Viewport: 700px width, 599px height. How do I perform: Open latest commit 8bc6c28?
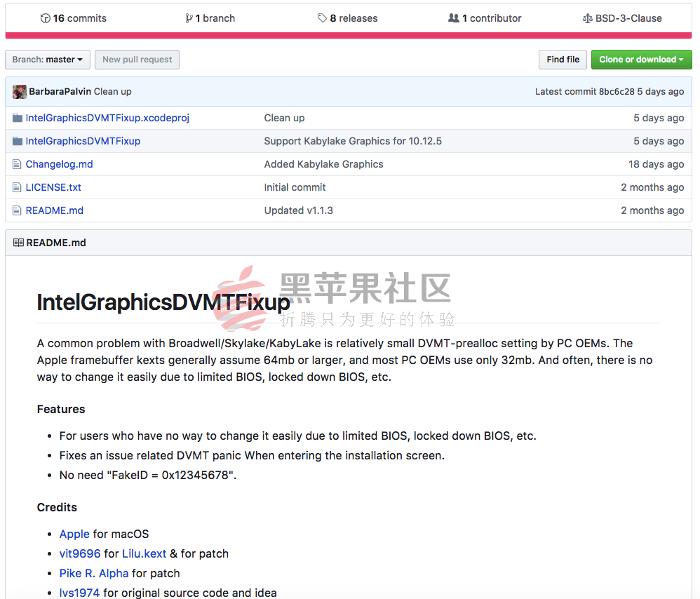point(617,91)
